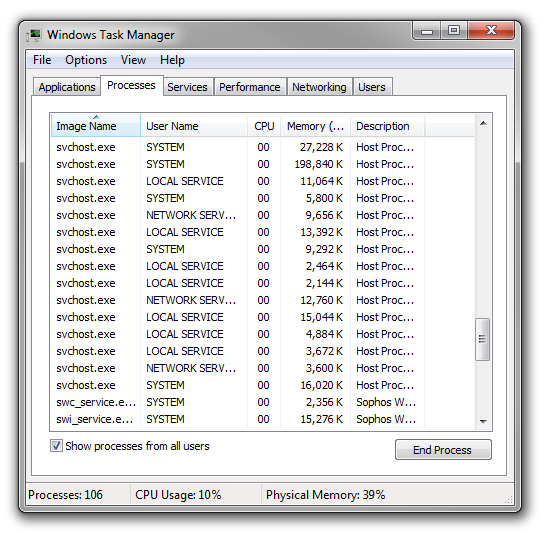
Task: Select svchost.exe row with 9,656 K memory
Action: pos(262,215)
